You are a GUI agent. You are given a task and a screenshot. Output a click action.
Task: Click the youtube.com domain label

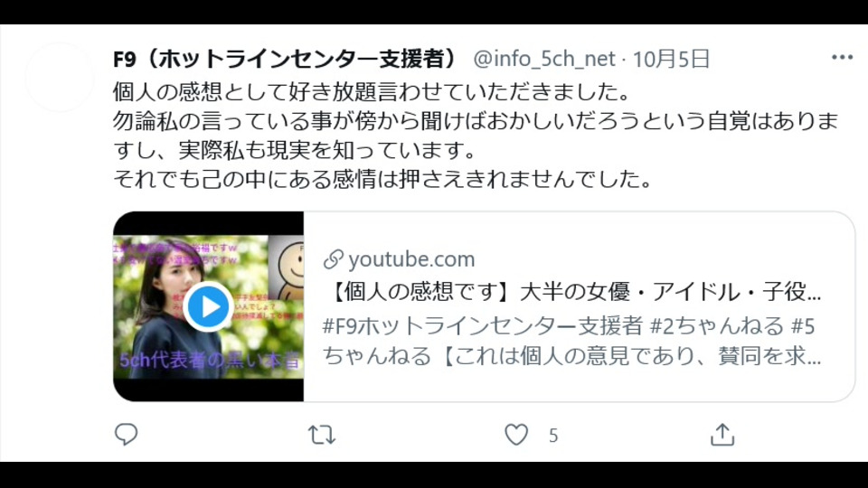click(411, 259)
